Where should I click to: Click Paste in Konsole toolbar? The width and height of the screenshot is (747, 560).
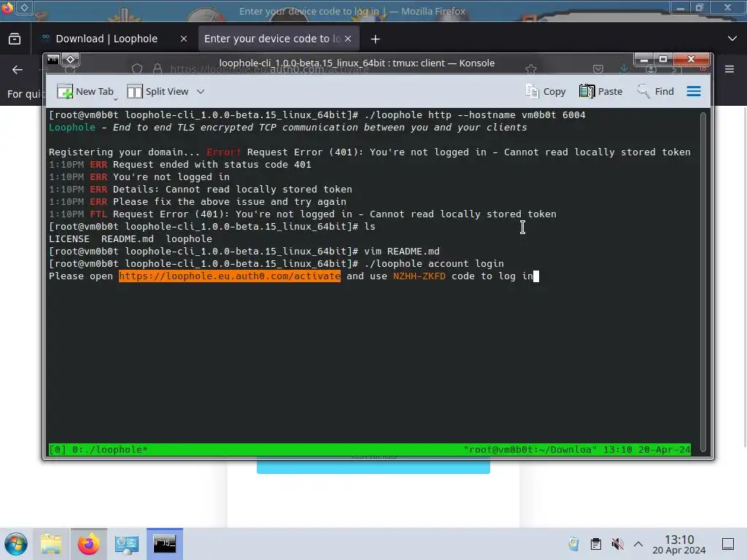tap(601, 91)
